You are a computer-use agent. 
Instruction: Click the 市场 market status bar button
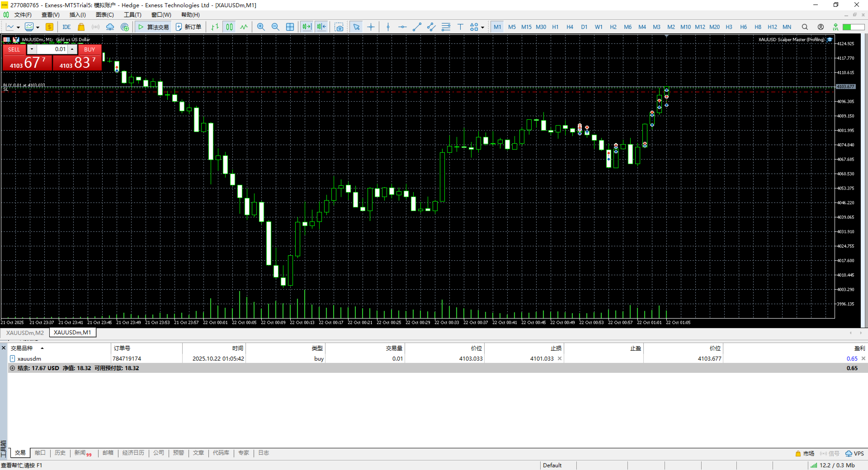tap(805, 453)
